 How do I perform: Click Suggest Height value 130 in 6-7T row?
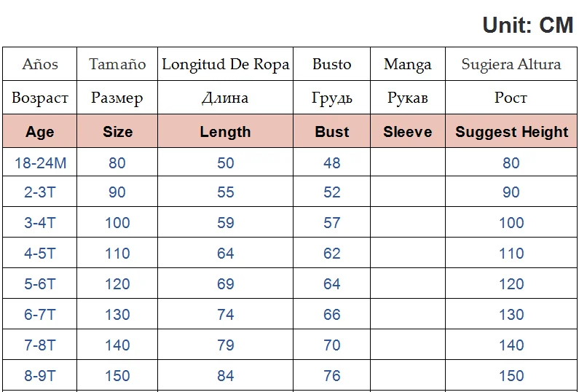coord(511,315)
